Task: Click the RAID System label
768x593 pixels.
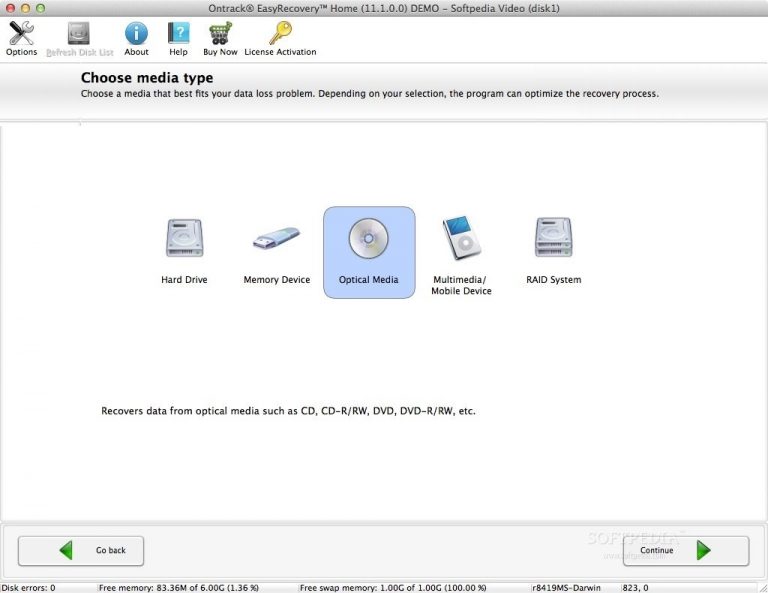Action: pos(553,280)
